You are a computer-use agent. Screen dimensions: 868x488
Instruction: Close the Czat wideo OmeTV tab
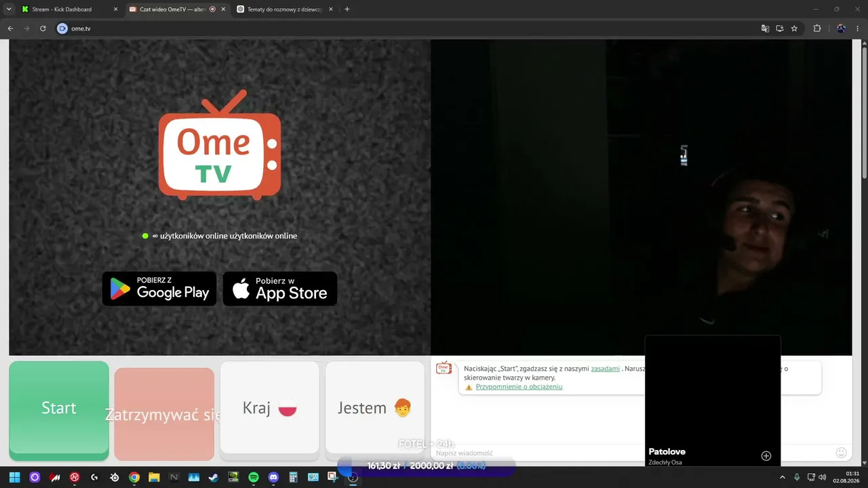pyautogui.click(x=223, y=9)
